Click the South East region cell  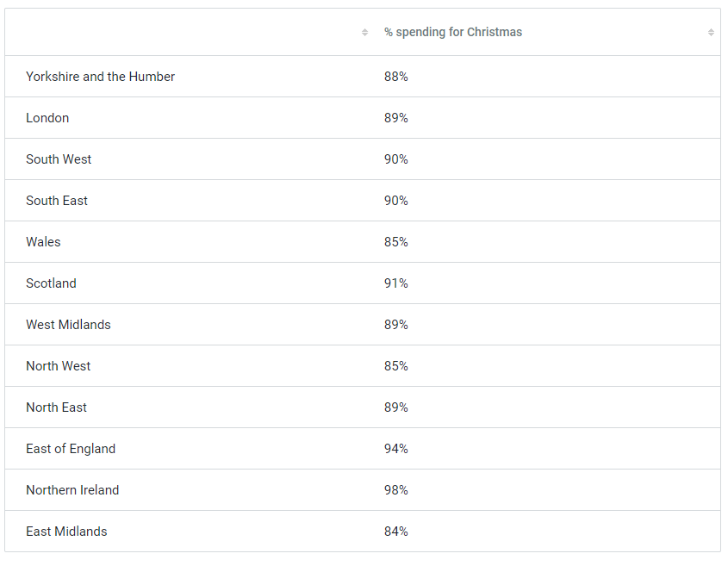(x=57, y=201)
